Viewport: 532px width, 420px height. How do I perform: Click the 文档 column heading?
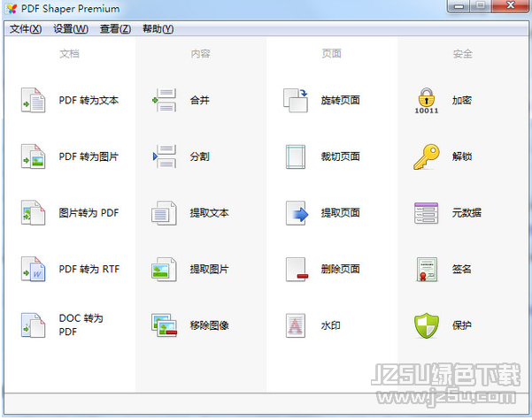click(x=70, y=54)
